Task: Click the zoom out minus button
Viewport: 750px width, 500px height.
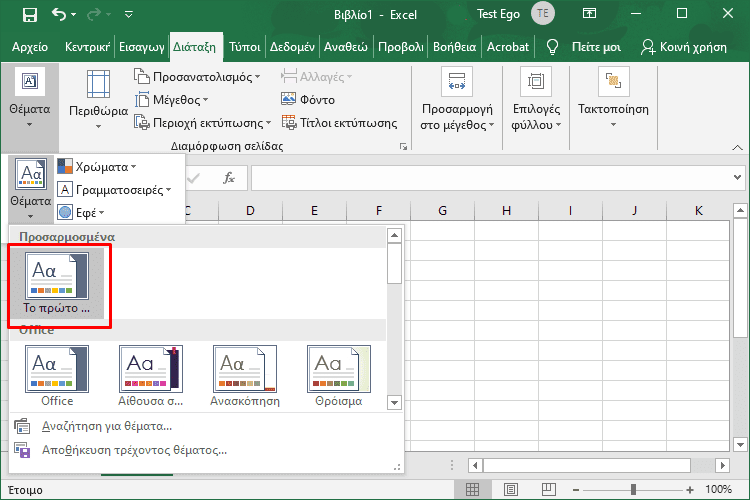Action: pos(576,490)
